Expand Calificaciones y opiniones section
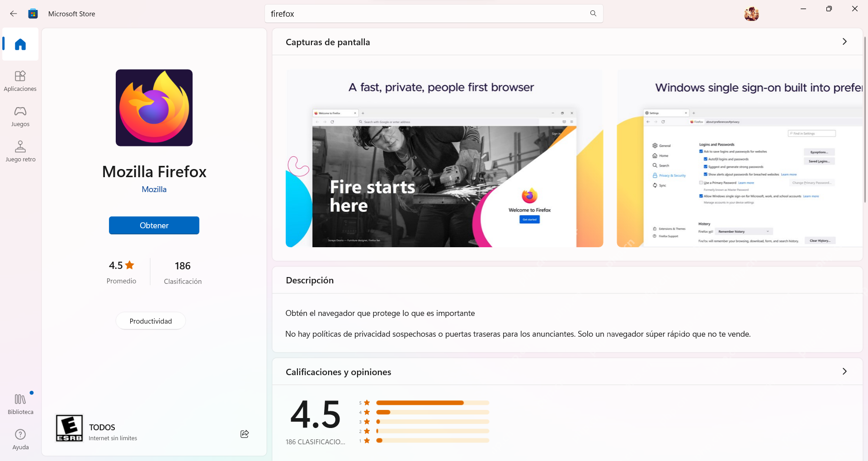The height and width of the screenshot is (461, 868). 844,372
